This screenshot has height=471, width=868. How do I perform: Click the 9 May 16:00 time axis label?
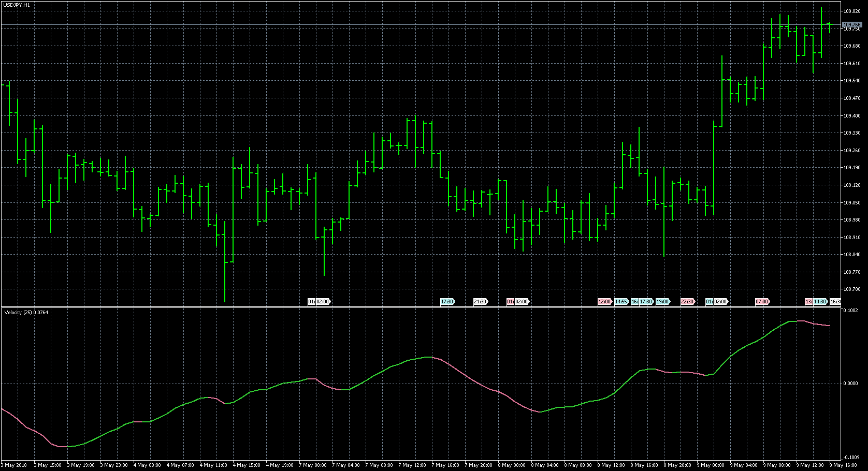(x=844, y=465)
